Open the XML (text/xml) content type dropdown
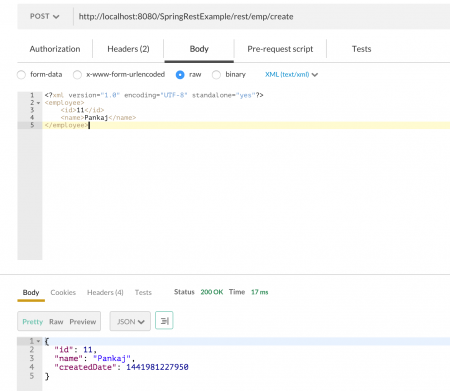Image resolution: width=450 pixels, height=391 pixels. (x=291, y=75)
